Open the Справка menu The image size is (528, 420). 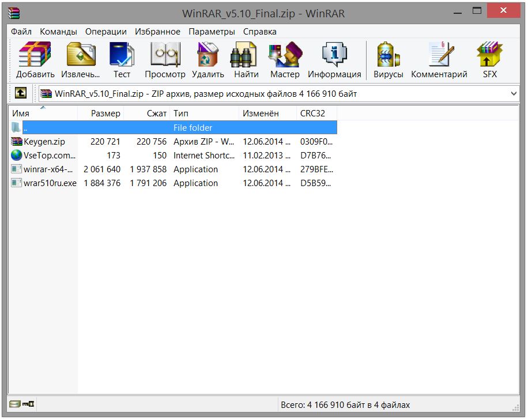(x=259, y=32)
